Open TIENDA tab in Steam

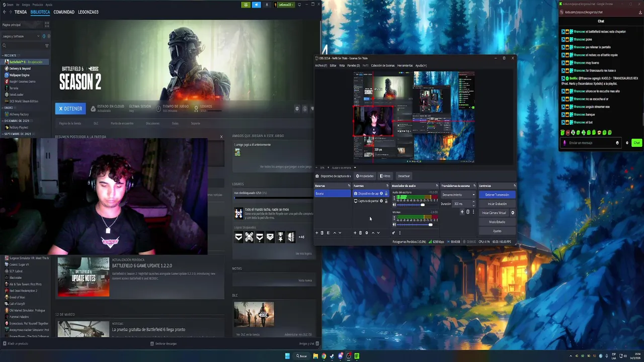point(21,12)
